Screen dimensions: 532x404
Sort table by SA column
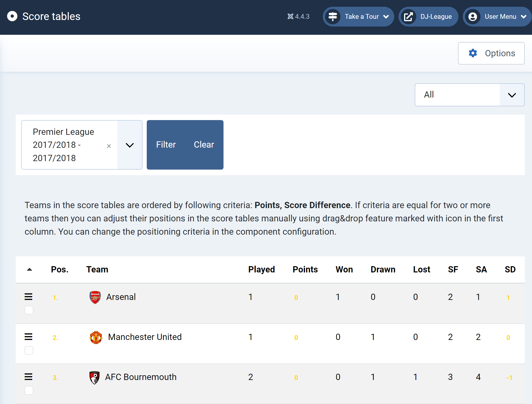coord(481,269)
